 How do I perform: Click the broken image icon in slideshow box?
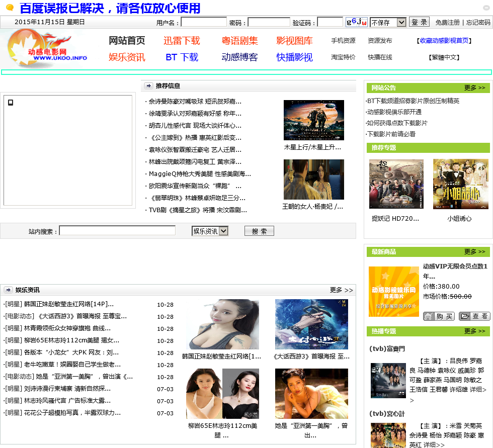point(11,103)
